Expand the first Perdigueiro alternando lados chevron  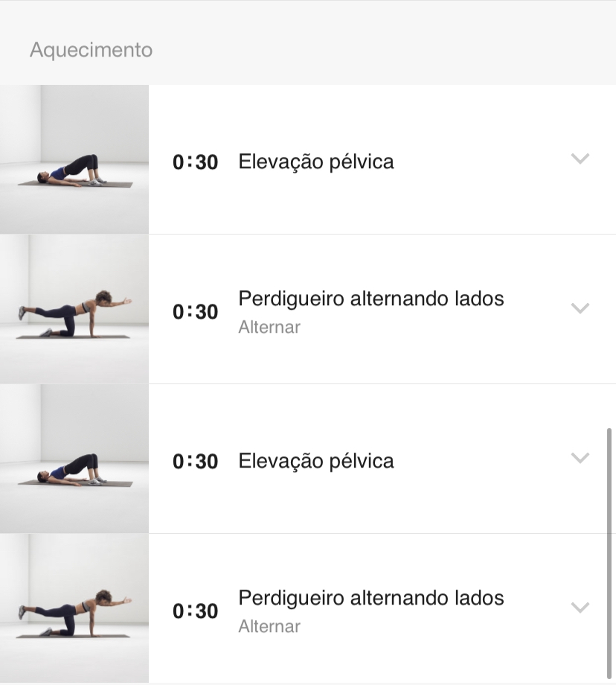580,308
